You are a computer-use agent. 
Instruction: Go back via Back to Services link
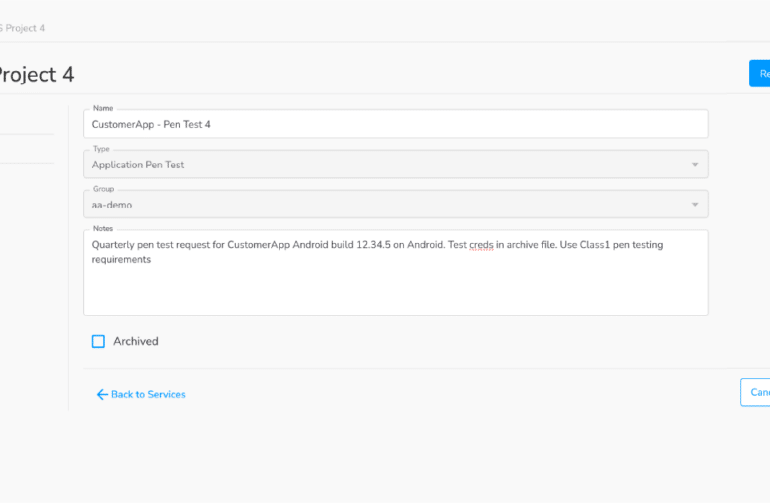point(148,394)
